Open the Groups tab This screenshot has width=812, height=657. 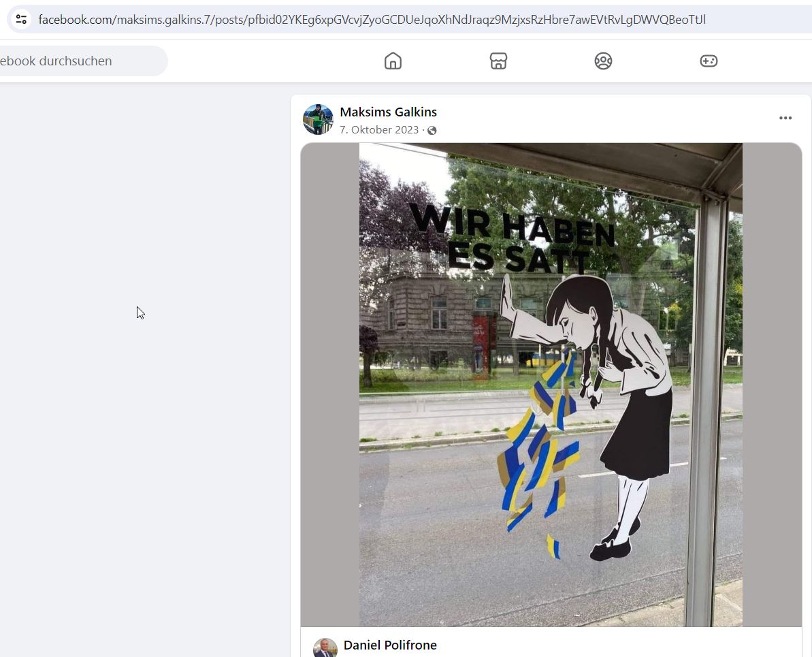tap(603, 61)
